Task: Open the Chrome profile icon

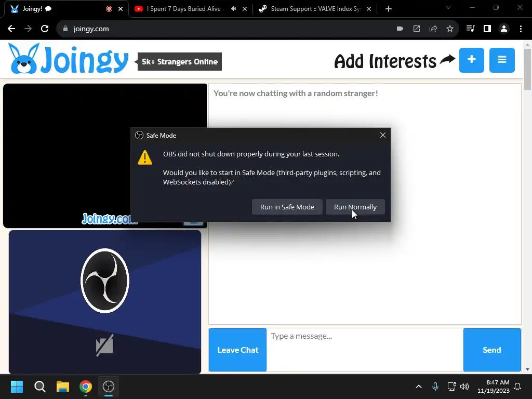Action: tap(504, 29)
